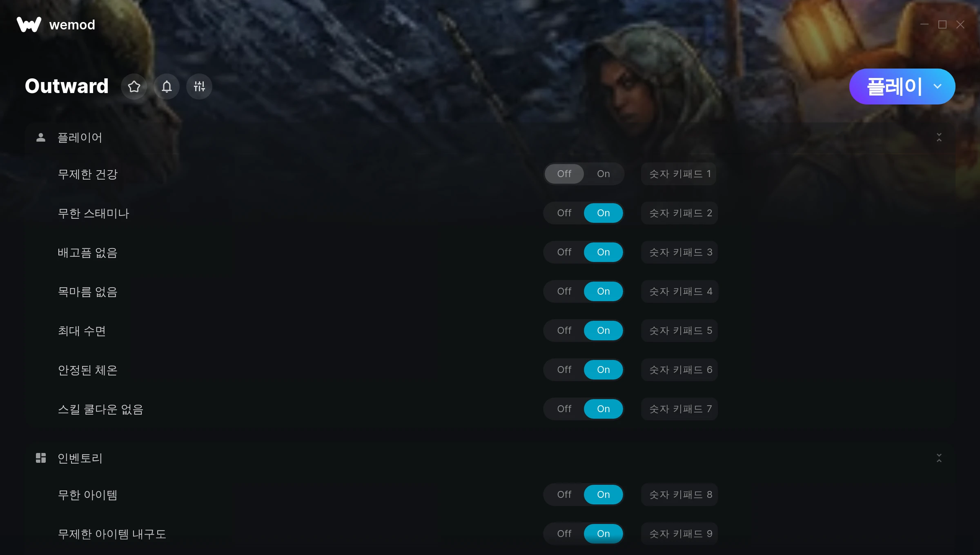Turn Off 배고픔 없음 cheat
The height and width of the screenshot is (555, 980).
point(564,252)
